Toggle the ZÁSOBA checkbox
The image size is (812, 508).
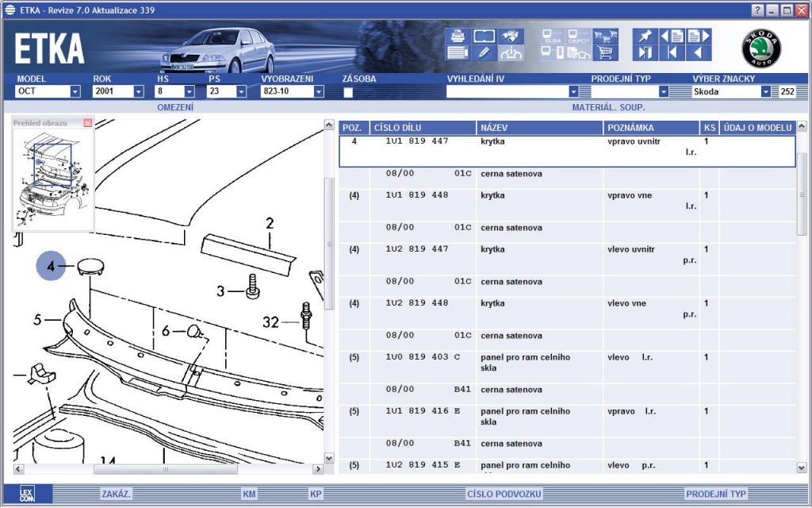point(349,92)
